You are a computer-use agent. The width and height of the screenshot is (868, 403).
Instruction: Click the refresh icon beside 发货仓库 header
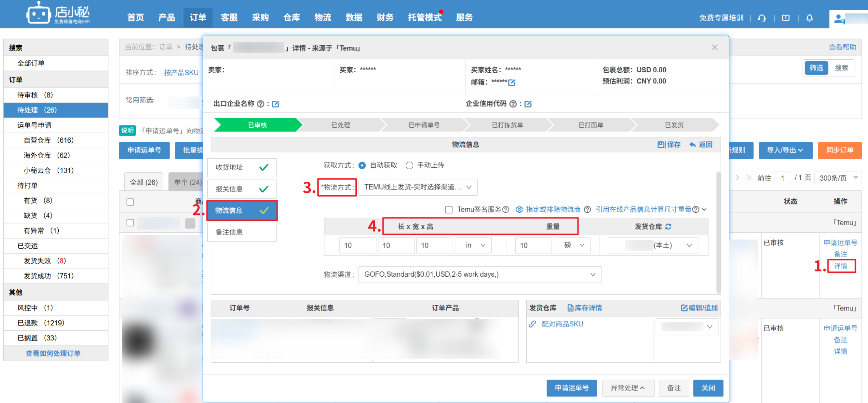point(669,227)
